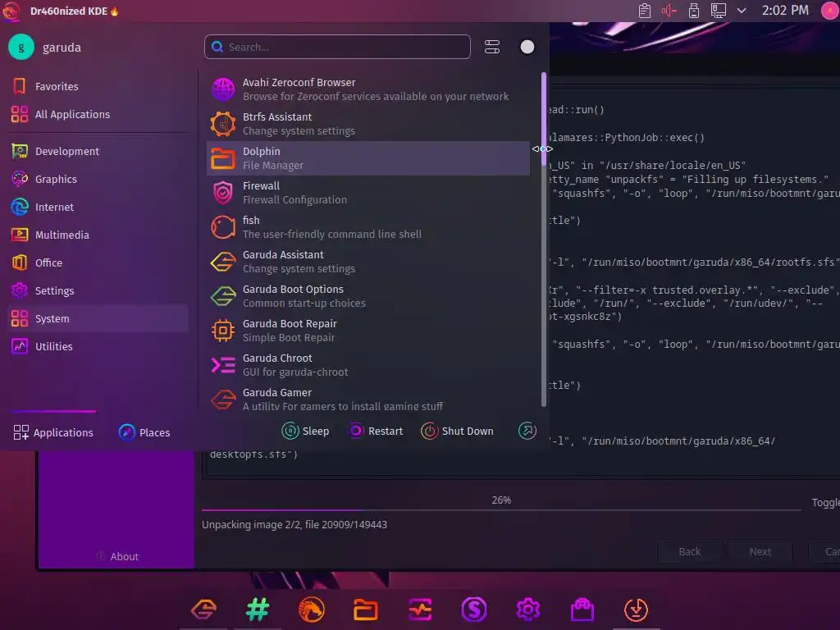Open muted audio volume tray icon
This screenshot has height=630, width=840.
pos(669,11)
